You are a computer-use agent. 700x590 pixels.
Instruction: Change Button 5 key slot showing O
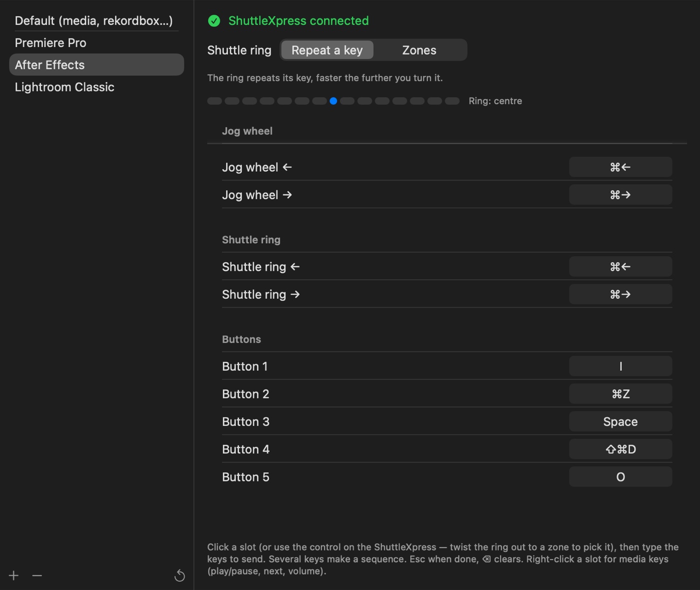(620, 477)
